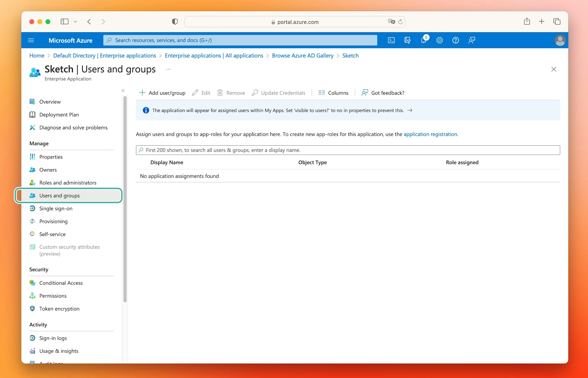Close the Sketch blade with X
The width and height of the screenshot is (588, 378).
tap(554, 69)
